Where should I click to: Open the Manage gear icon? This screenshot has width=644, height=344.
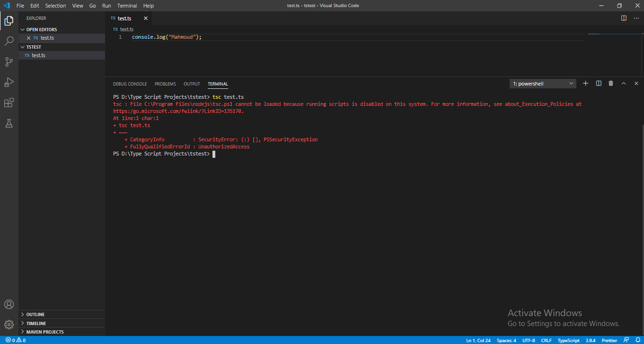9,325
